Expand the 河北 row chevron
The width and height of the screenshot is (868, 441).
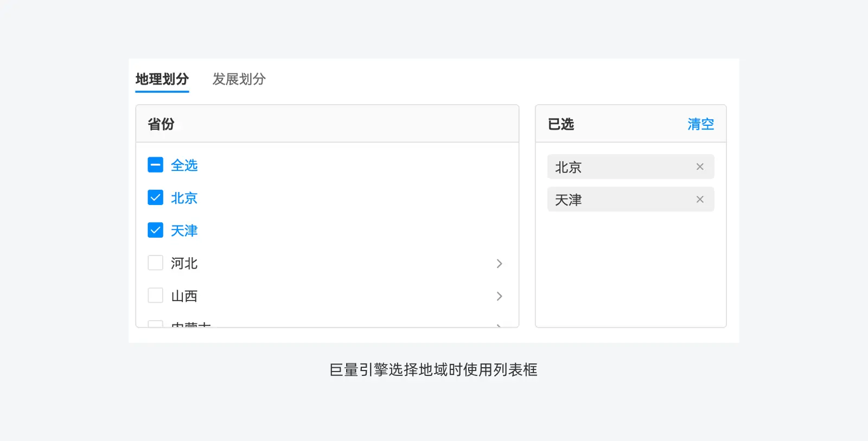pos(499,264)
